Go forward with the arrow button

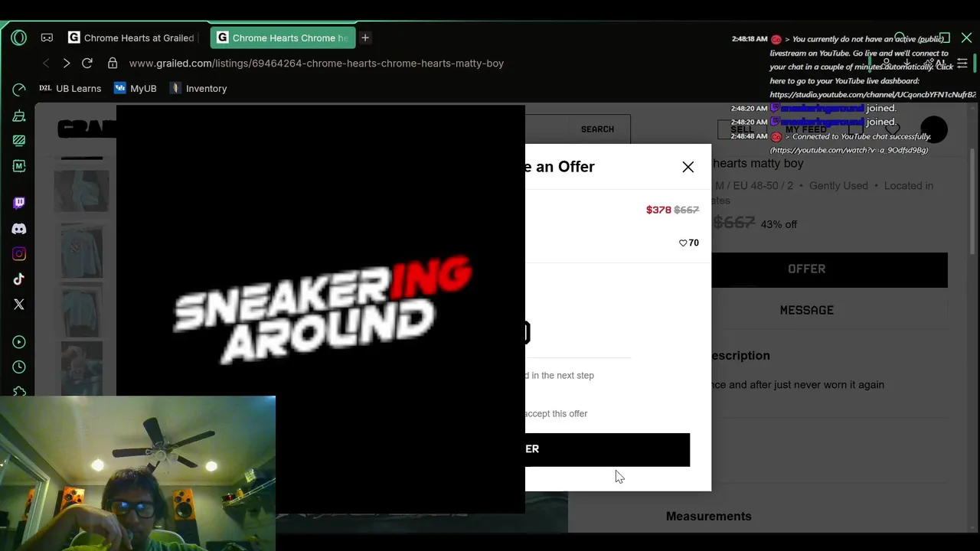(67, 64)
